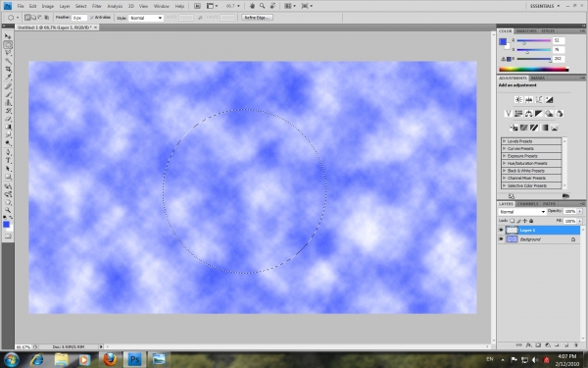Open the layer blend mode dropdown
Viewport: 588px width, 368px height.
tap(521, 212)
